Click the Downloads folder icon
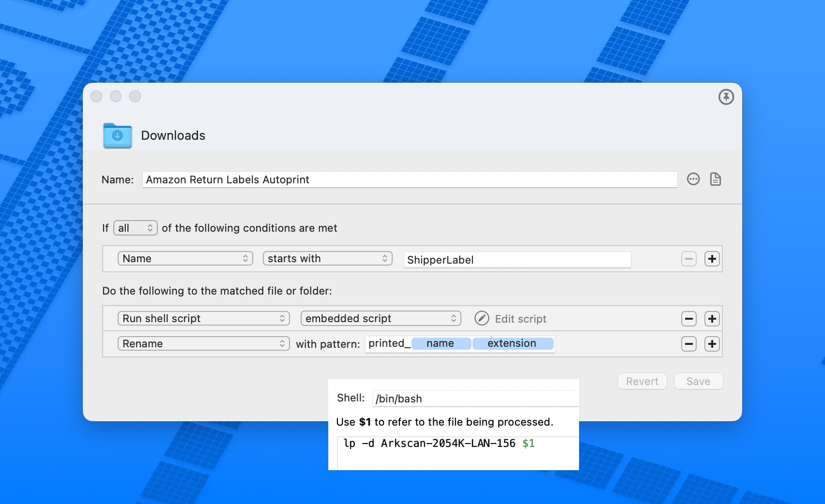 (117, 135)
